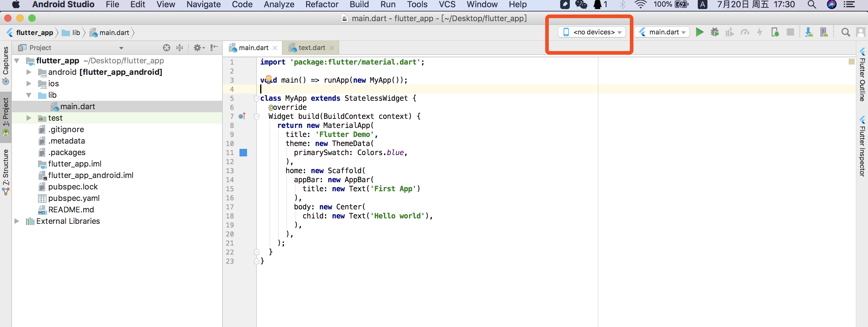Toggle the Flutter Outline side panel
The image size is (868, 327).
pyautogui.click(x=862, y=75)
